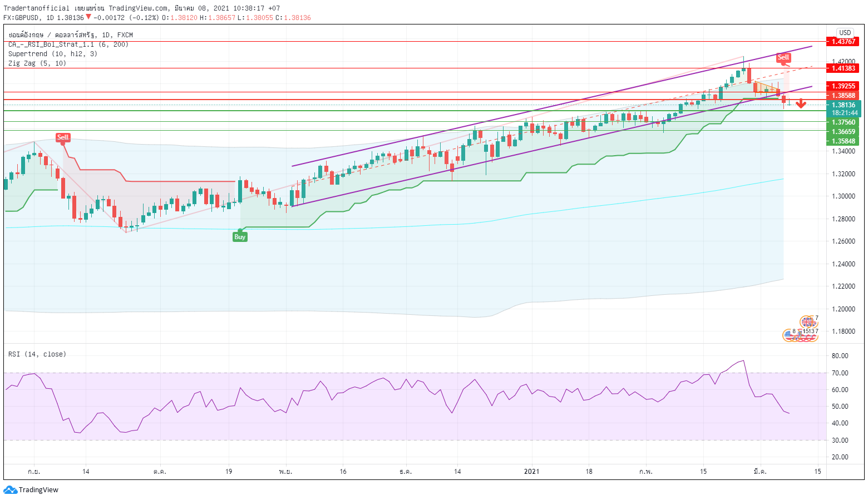Click the Sell signal label near September
The width and height of the screenshot is (868, 500).
[63, 137]
